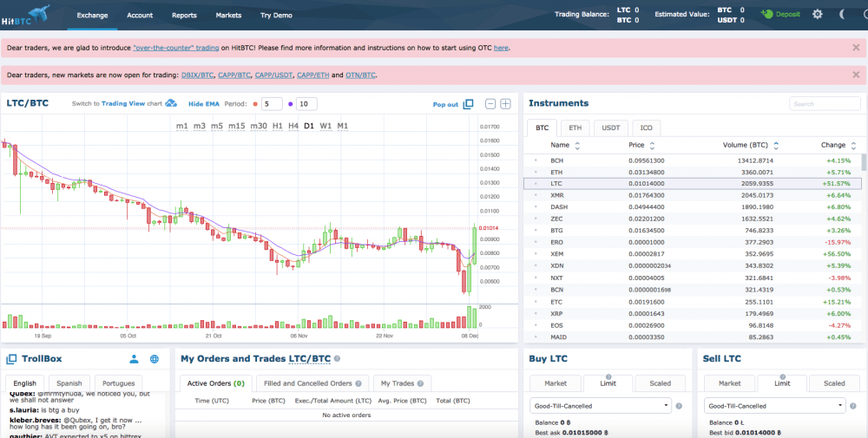
Task: Select Scaled tab in Sell LTC
Action: 834,383
